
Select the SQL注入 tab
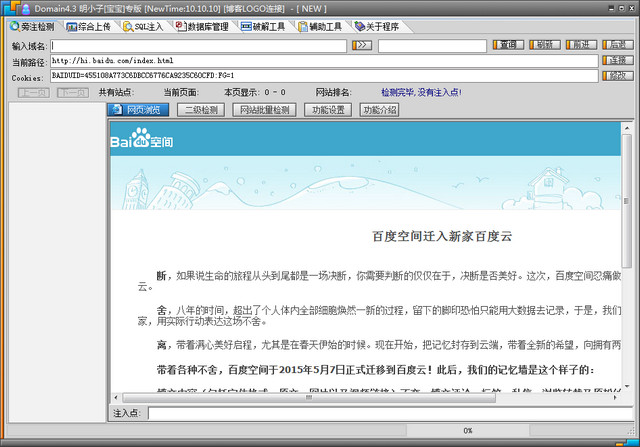pyautogui.click(x=144, y=27)
